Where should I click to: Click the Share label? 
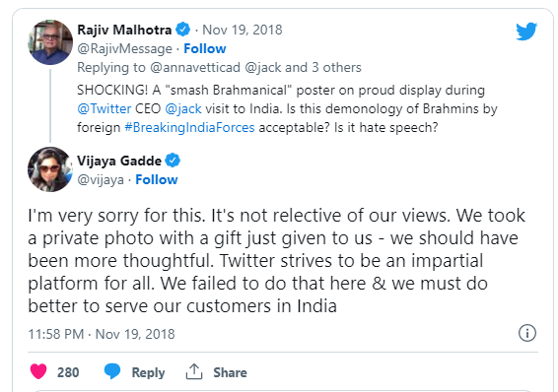tap(230, 372)
